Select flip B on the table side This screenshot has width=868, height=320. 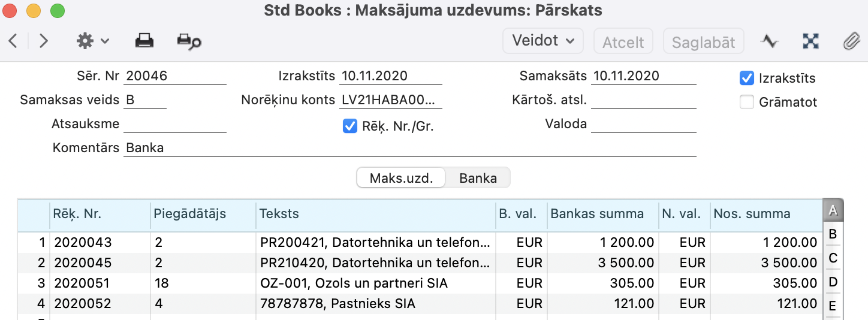click(833, 234)
